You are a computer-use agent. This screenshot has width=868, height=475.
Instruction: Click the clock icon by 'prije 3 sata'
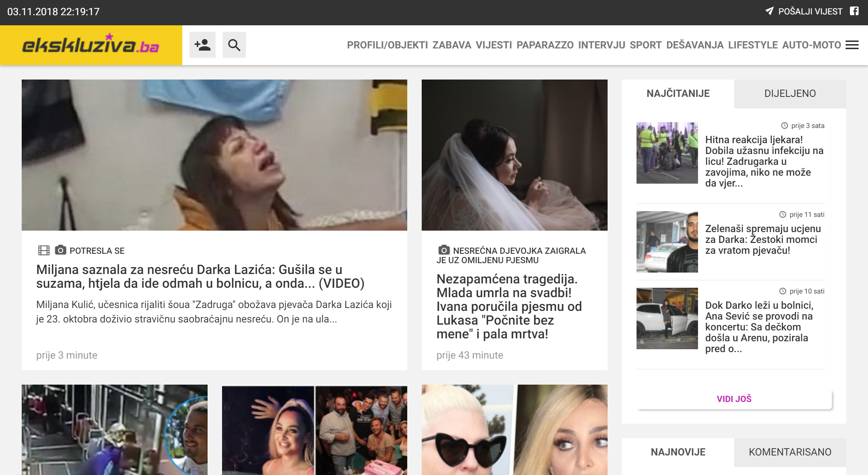click(x=784, y=125)
